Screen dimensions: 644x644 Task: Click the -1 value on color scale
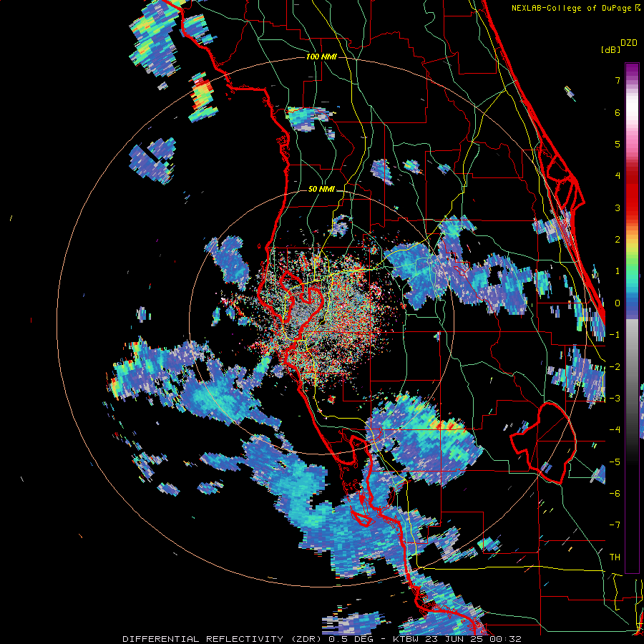pyautogui.click(x=615, y=335)
